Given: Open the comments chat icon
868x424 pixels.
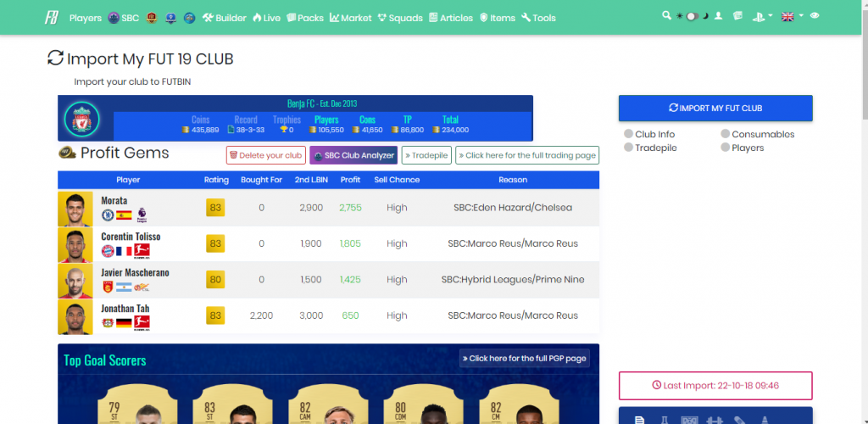Looking at the screenshot, I should pyautogui.click(x=737, y=16).
